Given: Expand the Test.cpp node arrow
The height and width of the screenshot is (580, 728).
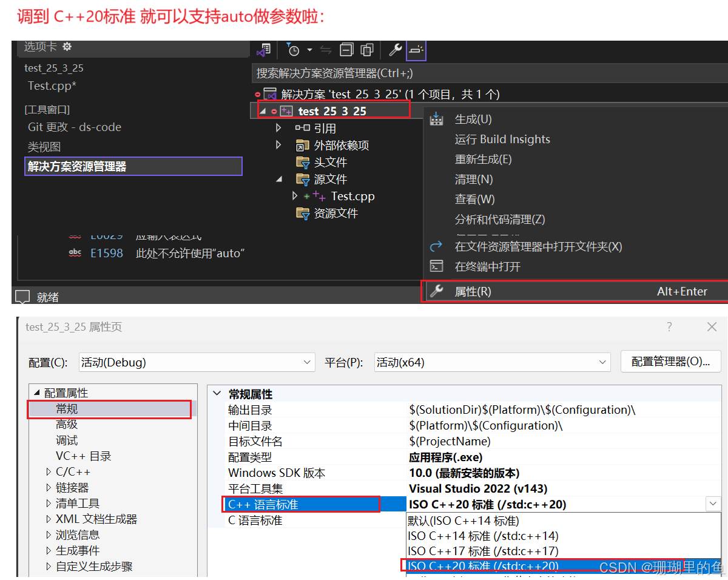Looking at the screenshot, I should [x=295, y=196].
